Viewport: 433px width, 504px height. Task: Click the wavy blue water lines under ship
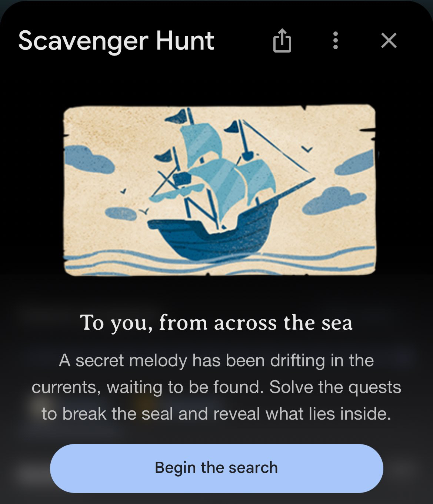point(220,262)
